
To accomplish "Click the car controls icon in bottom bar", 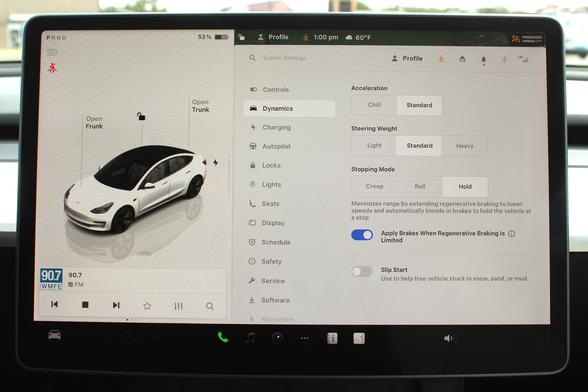I will click(54, 335).
